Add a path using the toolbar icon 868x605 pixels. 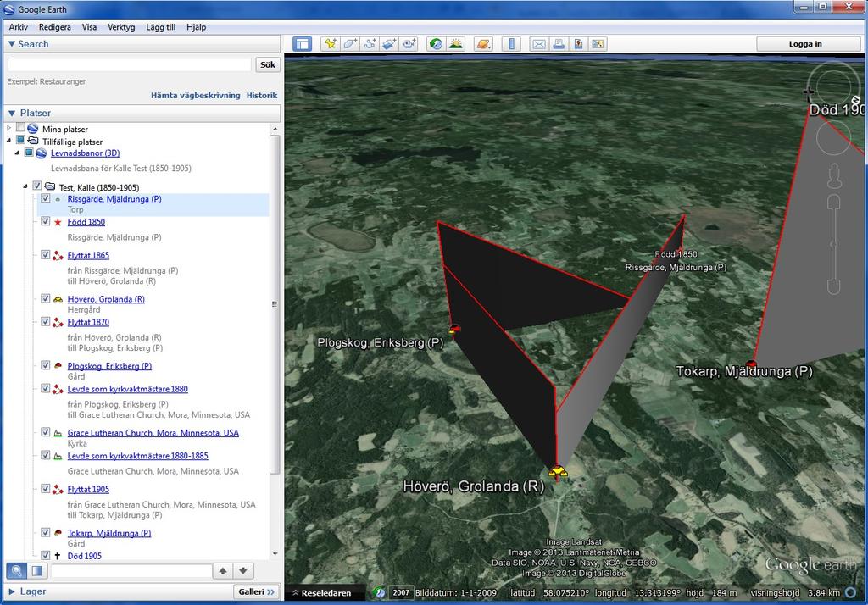pyautogui.click(x=370, y=44)
